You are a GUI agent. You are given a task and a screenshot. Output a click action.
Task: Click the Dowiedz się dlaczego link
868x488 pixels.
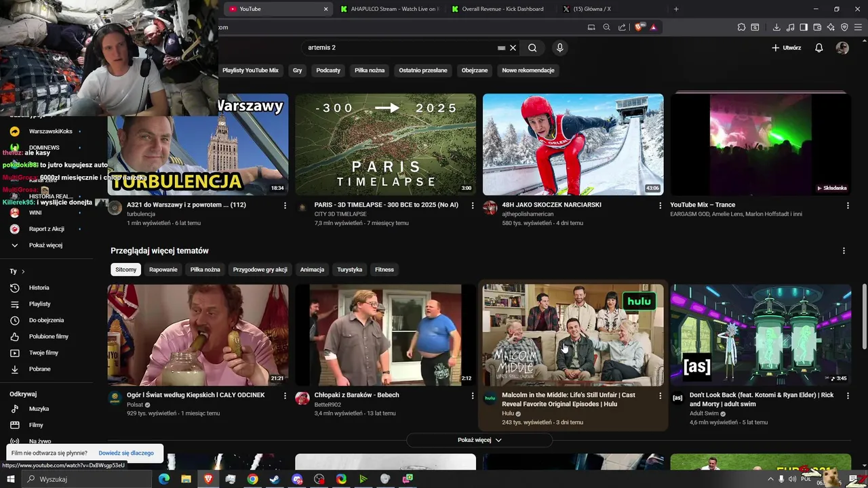tap(126, 453)
